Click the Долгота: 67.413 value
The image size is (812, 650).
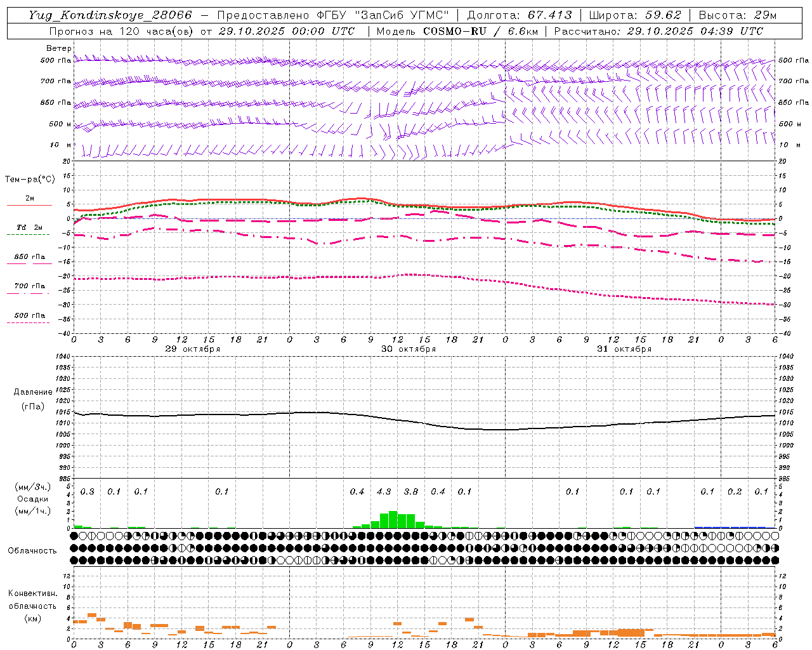pyautogui.click(x=519, y=15)
